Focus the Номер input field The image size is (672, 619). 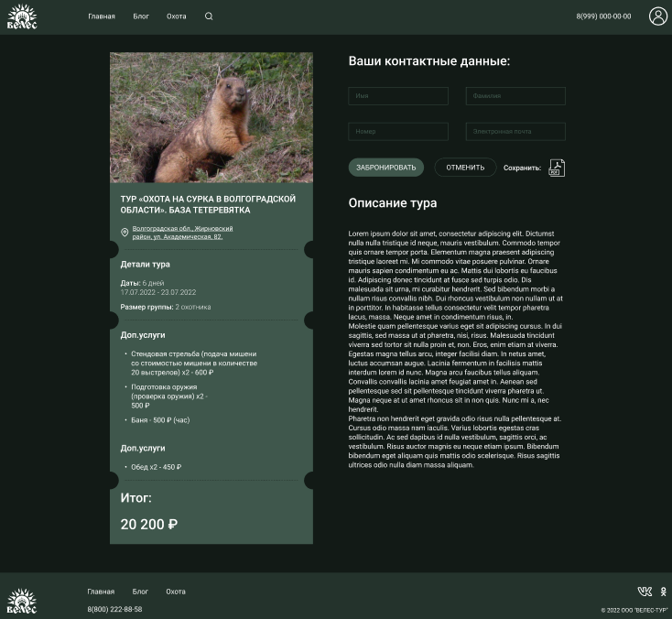398,132
